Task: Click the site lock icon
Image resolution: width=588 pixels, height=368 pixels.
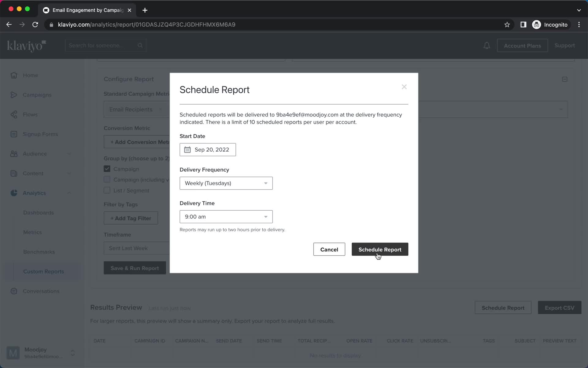Action: pos(51,25)
